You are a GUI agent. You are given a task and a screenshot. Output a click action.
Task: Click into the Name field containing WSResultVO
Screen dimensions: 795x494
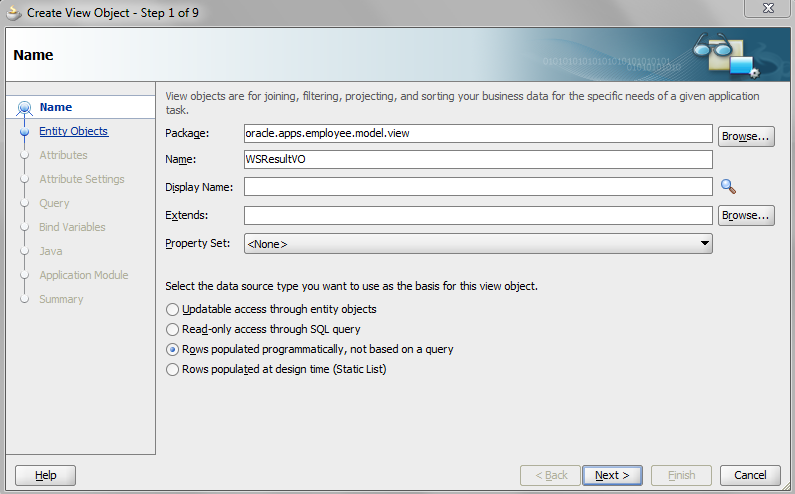(x=477, y=159)
